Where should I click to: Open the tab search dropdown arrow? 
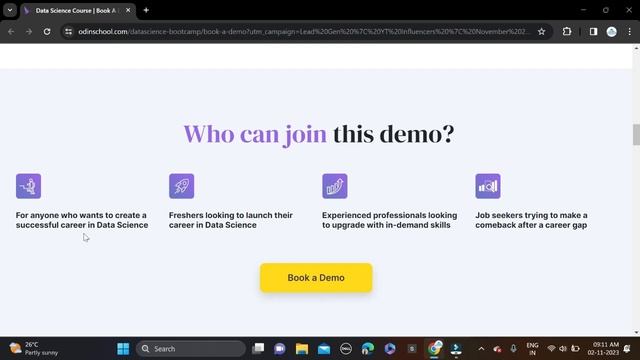point(10,10)
